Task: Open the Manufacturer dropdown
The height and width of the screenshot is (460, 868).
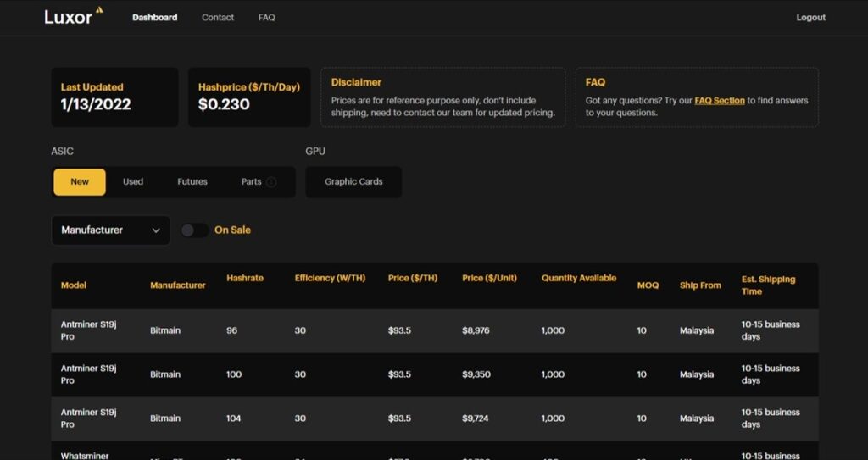Action: (x=111, y=230)
